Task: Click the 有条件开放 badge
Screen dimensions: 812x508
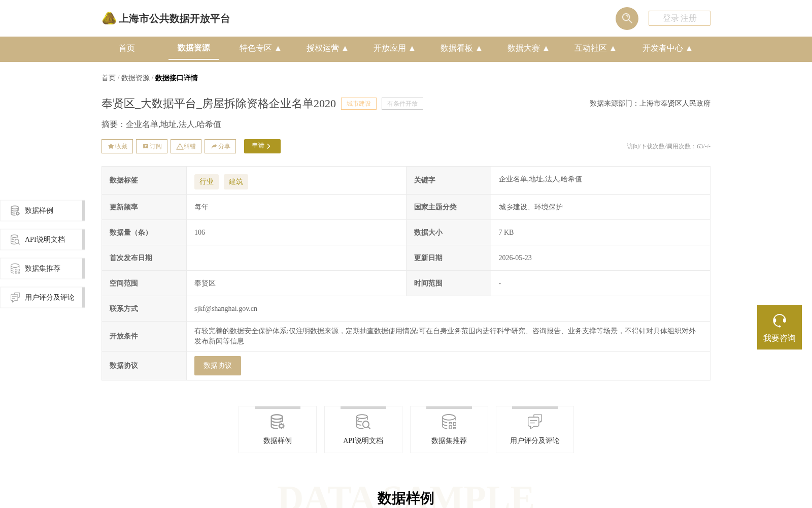Action: pos(402,104)
